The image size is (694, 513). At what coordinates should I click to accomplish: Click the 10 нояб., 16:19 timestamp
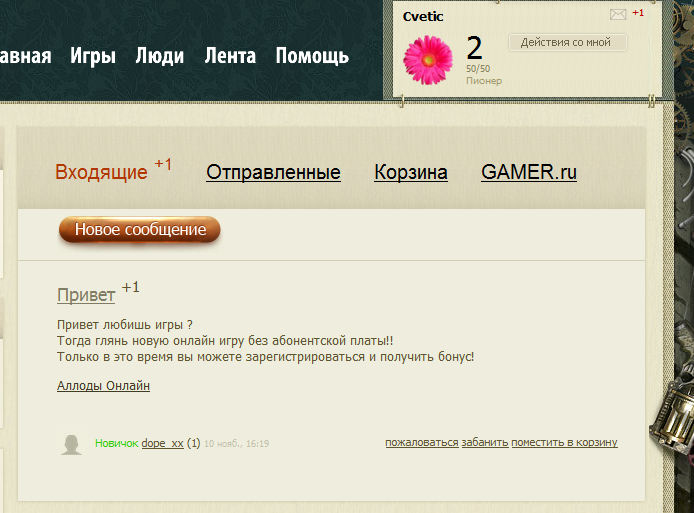click(236, 444)
